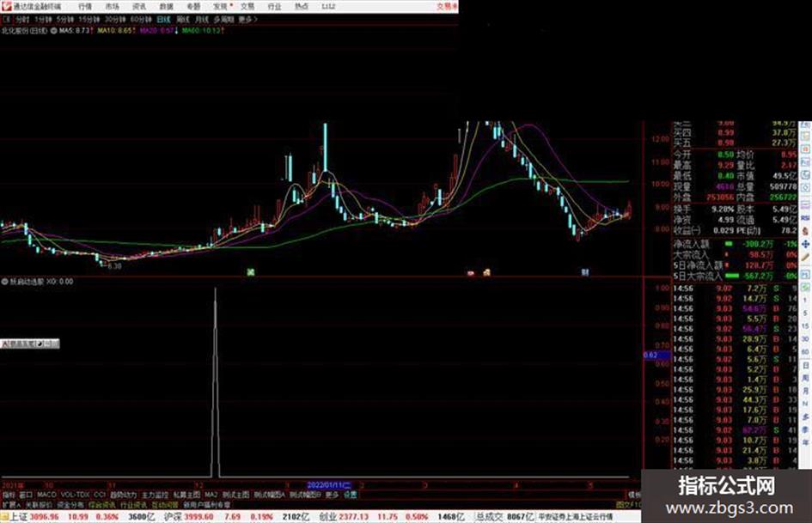Click the 指标 button on bottom bar
This screenshot has width=812, height=523.
[9, 495]
